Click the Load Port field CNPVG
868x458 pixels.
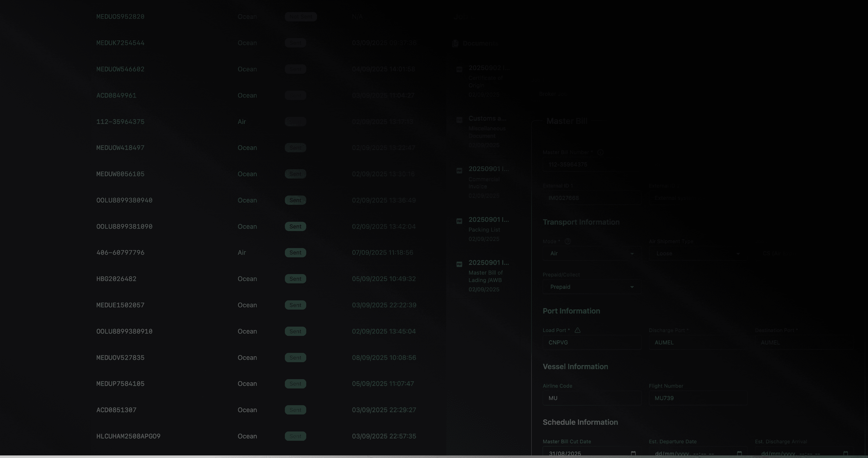click(x=592, y=342)
